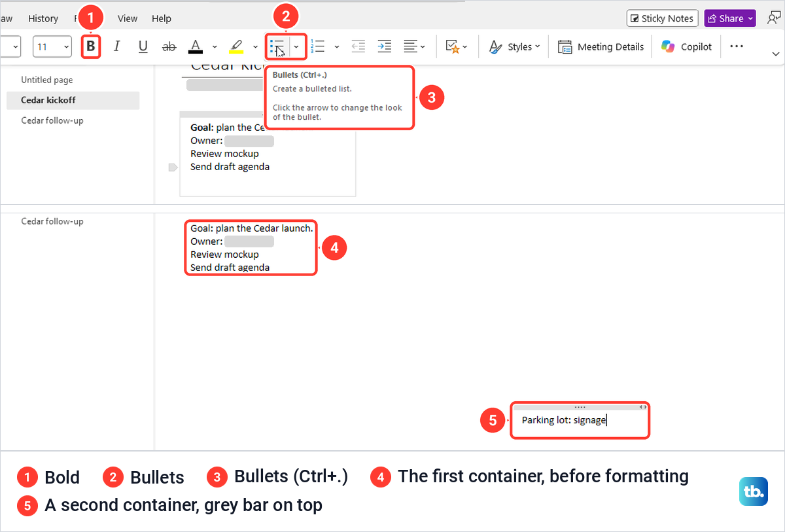Image resolution: width=785 pixels, height=532 pixels.
Task: Click the line Goal: plan the Cedar launch.
Action: pos(252,228)
